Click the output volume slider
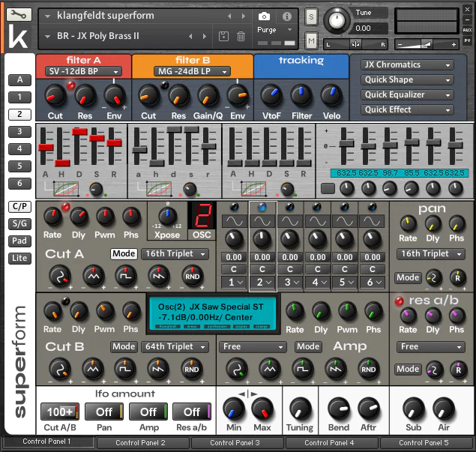The height and width of the screenshot is (452, 476). point(428,45)
